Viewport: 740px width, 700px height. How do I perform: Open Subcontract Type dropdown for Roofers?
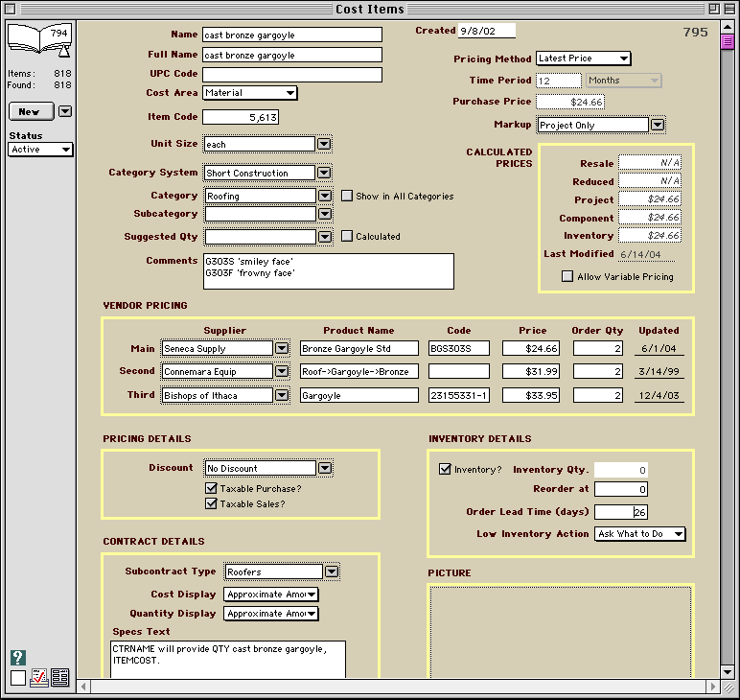tap(332, 572)
